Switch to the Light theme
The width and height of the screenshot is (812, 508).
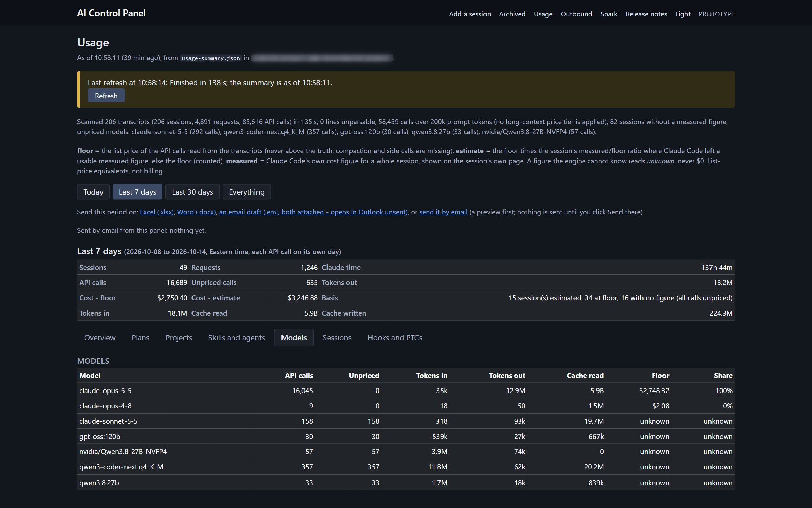click(683, 14)
